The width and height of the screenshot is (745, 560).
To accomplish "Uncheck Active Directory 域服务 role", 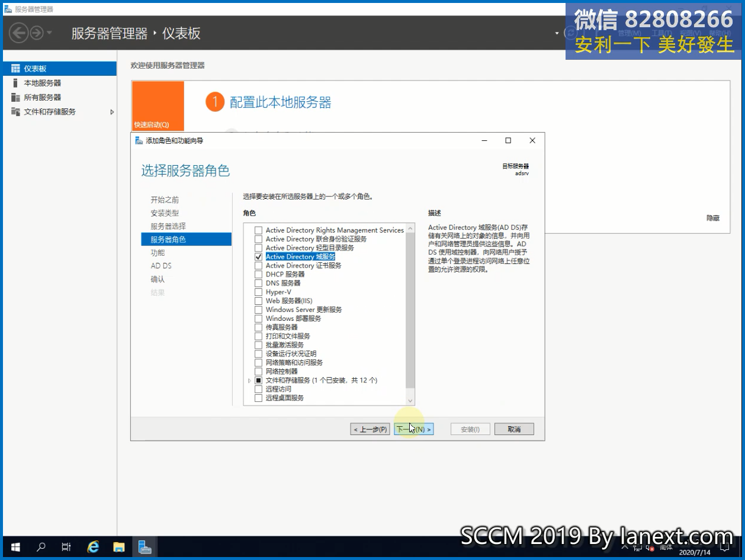I will pos(258,257).
